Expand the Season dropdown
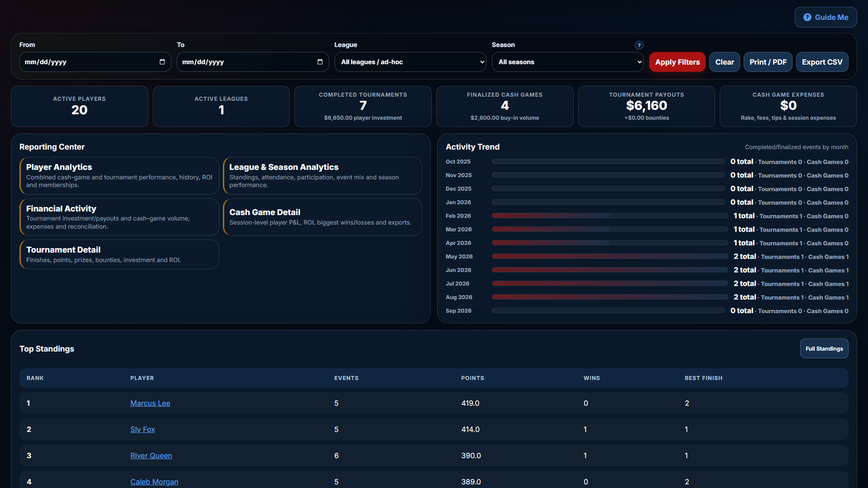Image resolution: width=868 pixels, height=488 pixels. click(567, 62)
